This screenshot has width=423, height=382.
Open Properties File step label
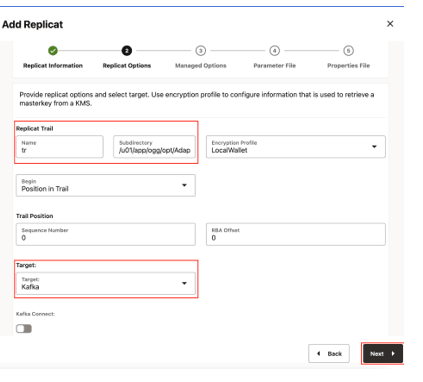(348, 65)
